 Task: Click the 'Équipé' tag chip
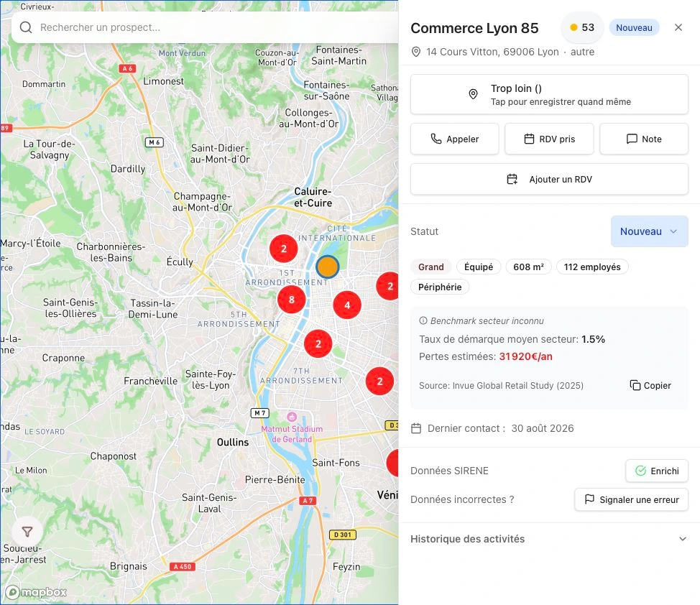pyautogui.click(x=478, y=267)
